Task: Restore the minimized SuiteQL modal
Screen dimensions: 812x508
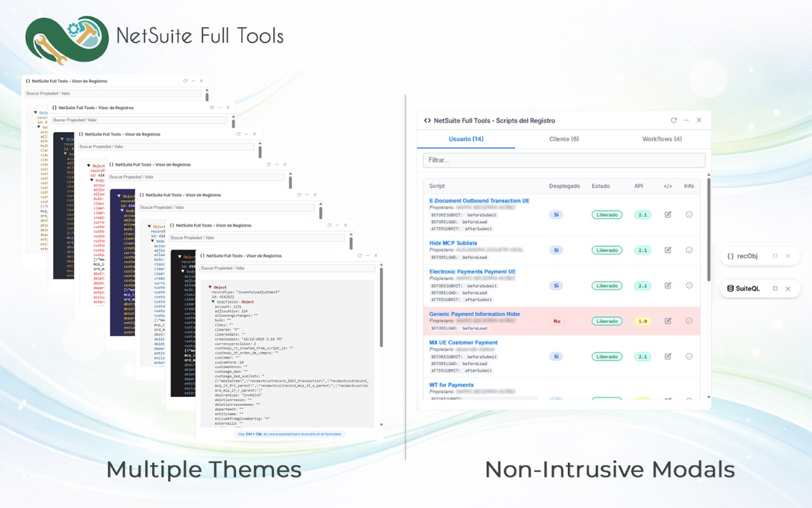Action: (x=775, y=288)
